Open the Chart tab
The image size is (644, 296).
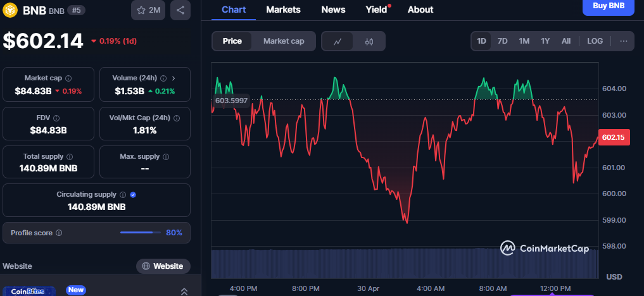coord(234,9)
